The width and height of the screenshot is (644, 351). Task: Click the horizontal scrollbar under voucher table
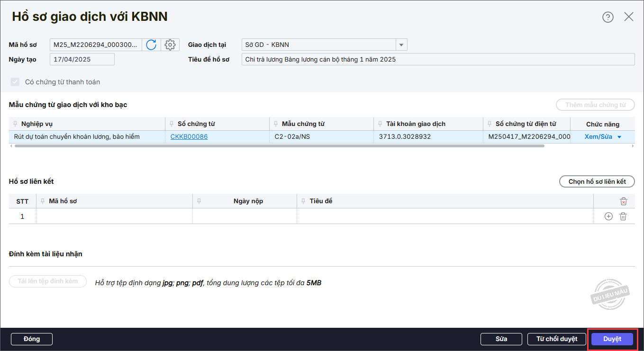(x=280, y=146)
